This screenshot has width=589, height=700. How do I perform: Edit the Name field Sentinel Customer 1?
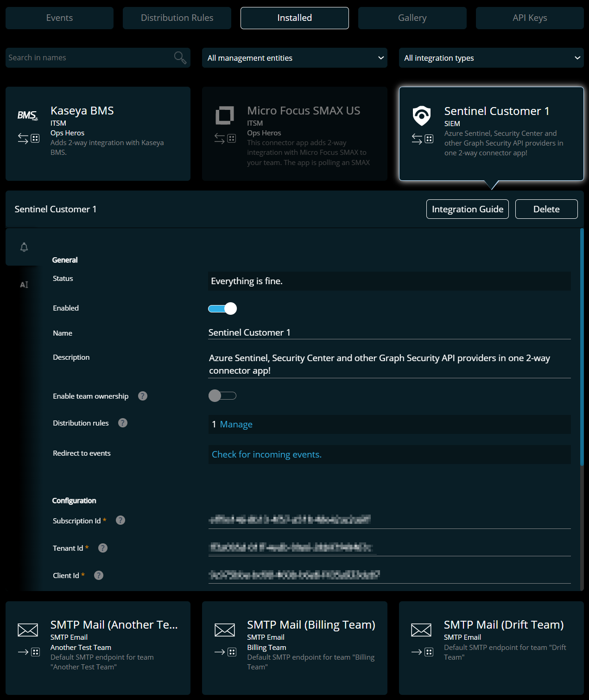[389, 332]
